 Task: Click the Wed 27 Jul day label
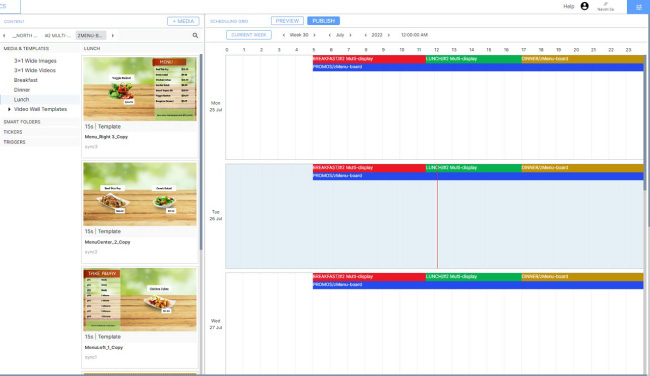(x=216, y=324)
